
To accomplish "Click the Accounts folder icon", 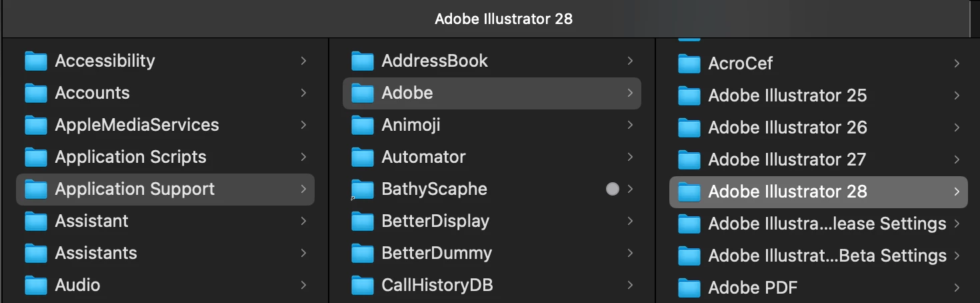I will 36,93.
